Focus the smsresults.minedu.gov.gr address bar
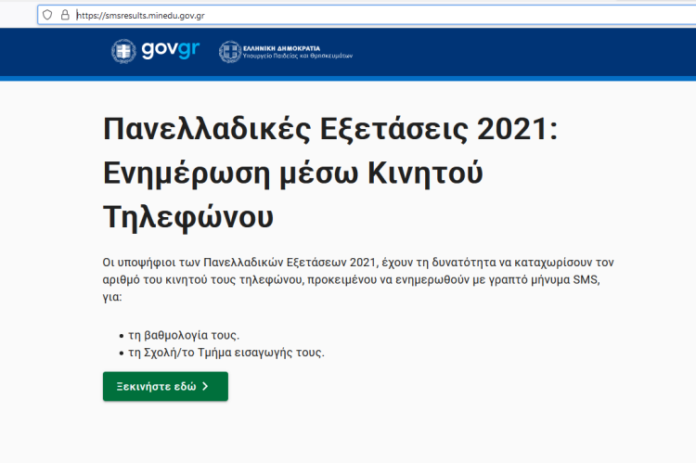The height and width of the screenshot is (463, 696). pos(300,15)
